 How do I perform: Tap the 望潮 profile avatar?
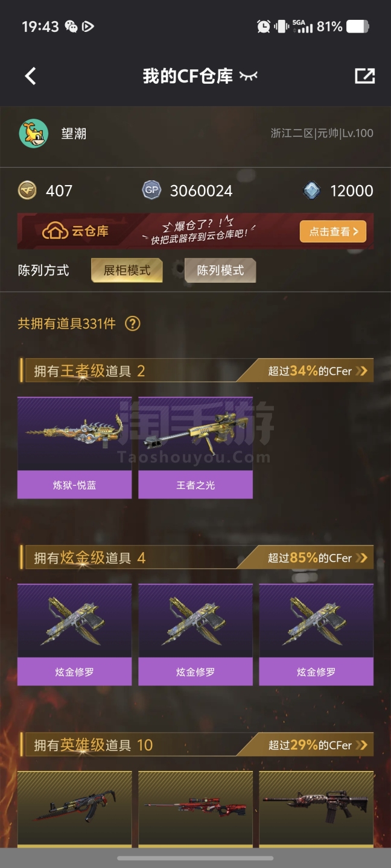click(x=33, y=134)
